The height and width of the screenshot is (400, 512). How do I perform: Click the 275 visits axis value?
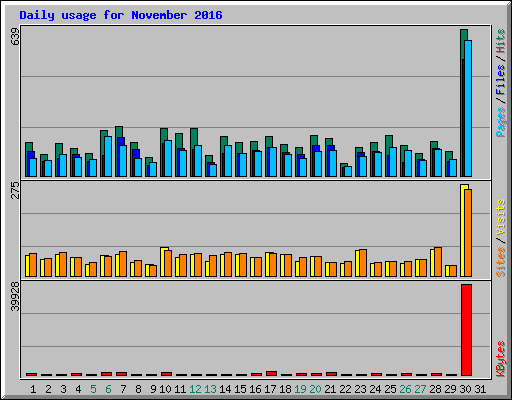[15, 190]
